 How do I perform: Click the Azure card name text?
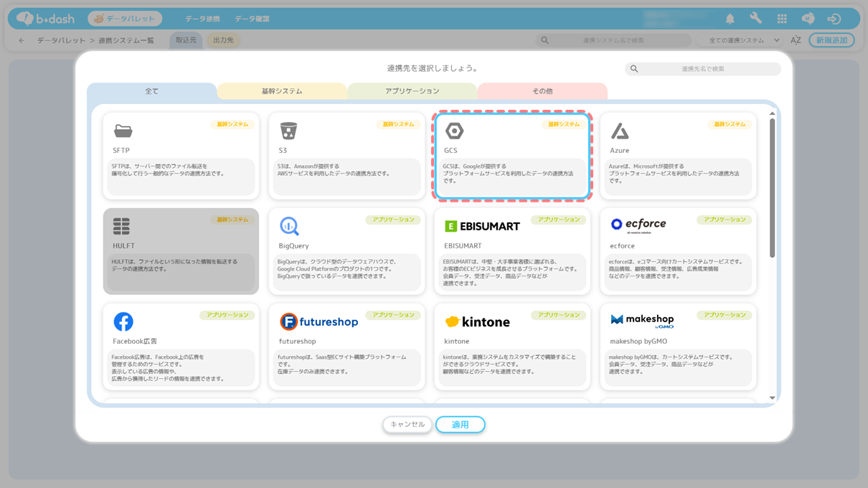(619, 151)
